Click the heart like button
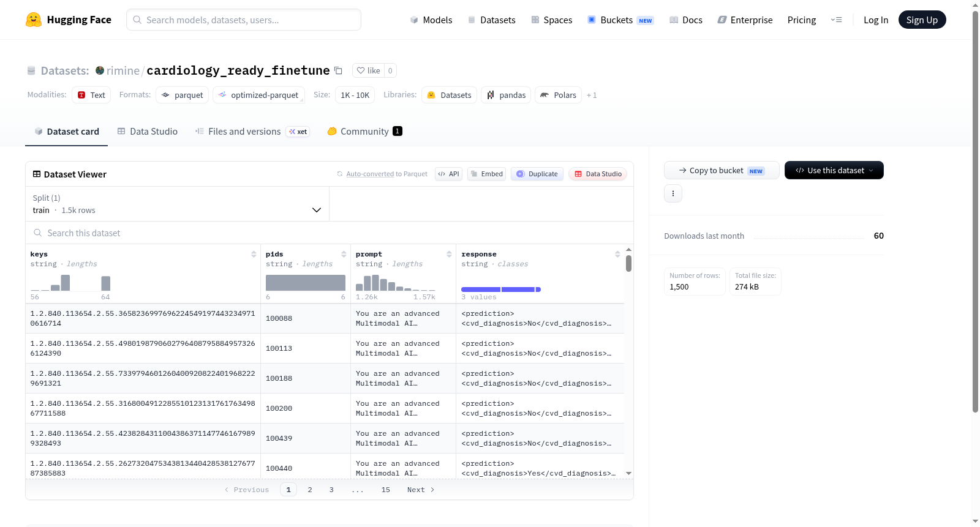The image size is (980, 527). click(369, 70)
